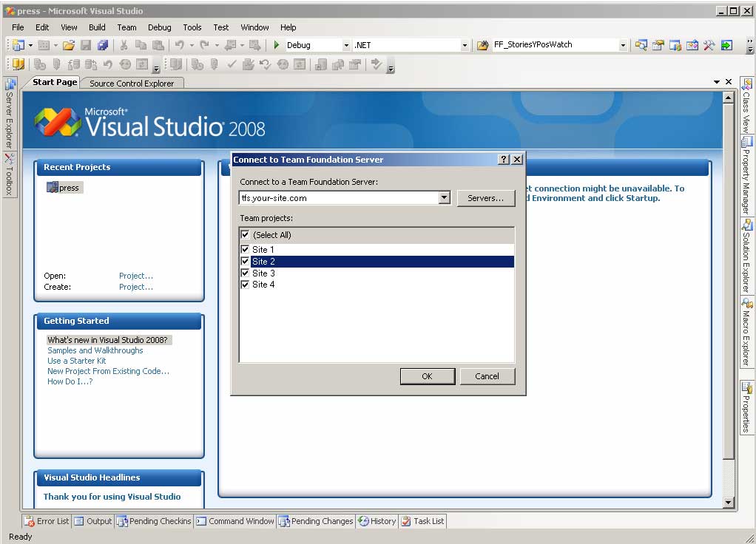Click the Use a Starter Kit link
Viewport: 756px width, 544px height.
[77, 361]
